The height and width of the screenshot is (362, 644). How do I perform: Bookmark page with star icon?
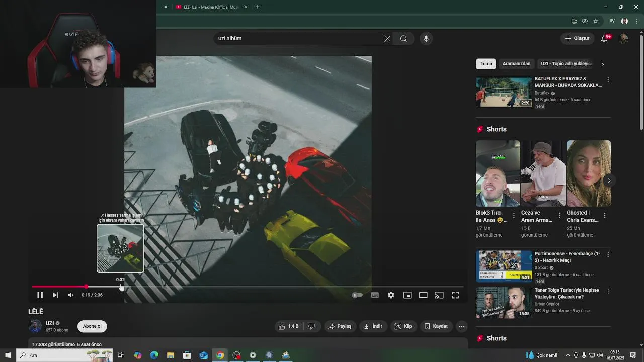(x=596, y=21)
